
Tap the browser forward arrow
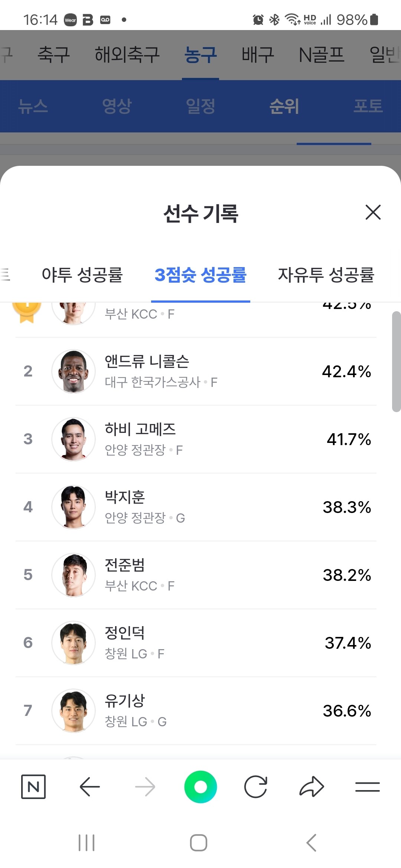pyautogui.click(x=145, y=786)
